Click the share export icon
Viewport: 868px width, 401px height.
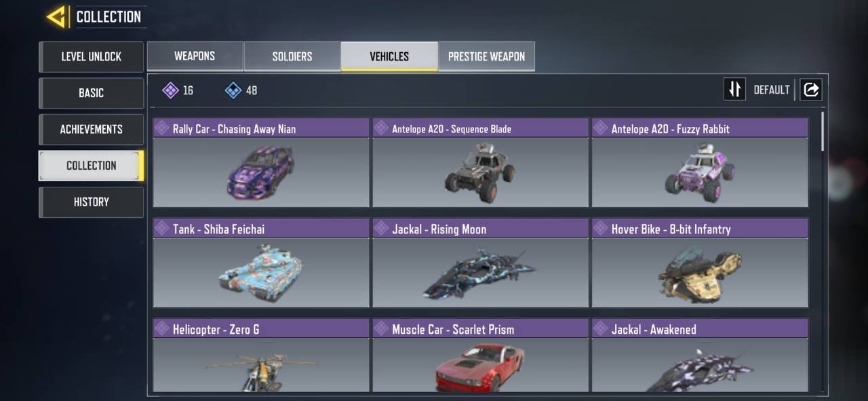[x=811, y=89]
